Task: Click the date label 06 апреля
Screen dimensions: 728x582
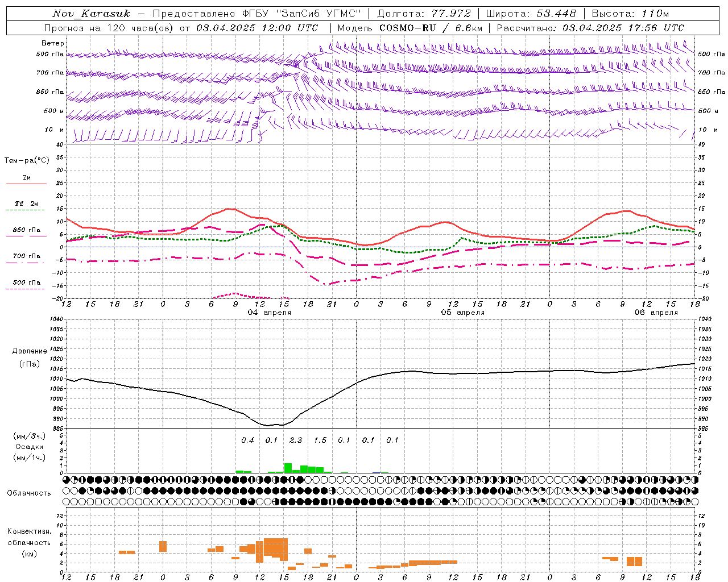Action: pos(656,313)
